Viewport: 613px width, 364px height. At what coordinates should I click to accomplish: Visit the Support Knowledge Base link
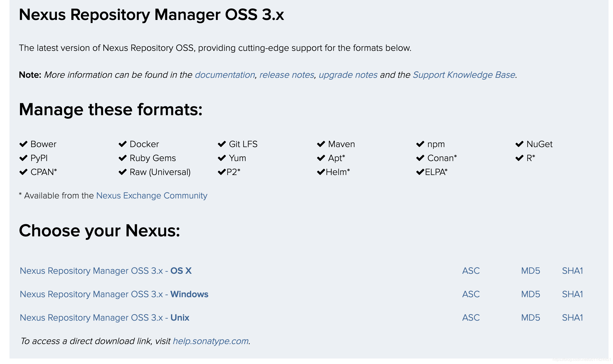coord(464,75)
